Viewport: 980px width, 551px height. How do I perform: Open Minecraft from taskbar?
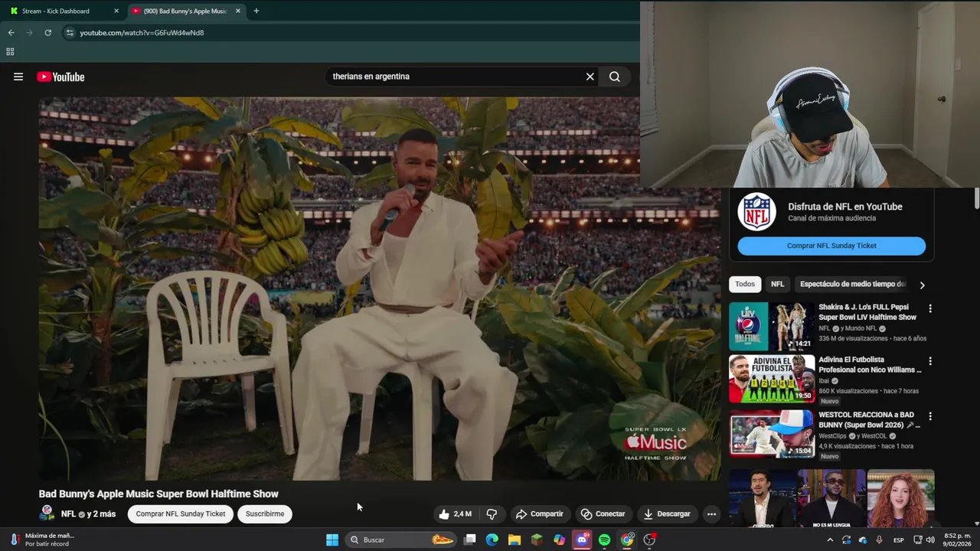click(537, 540)
